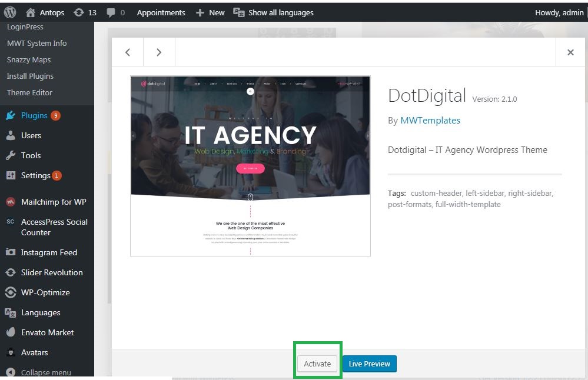Open the comments bubble icon

point(111,13)
